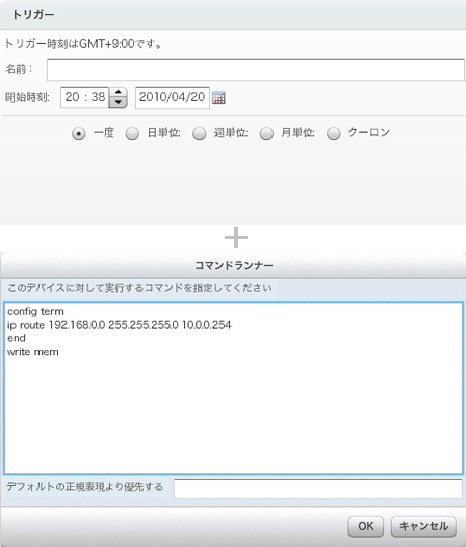Select the 月単位 monthly radio button
This screenshot has width=466, height=547.
point(266,134)
